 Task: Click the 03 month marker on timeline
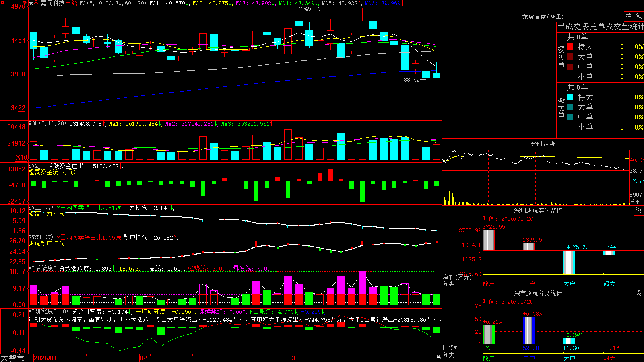point(292,358)
